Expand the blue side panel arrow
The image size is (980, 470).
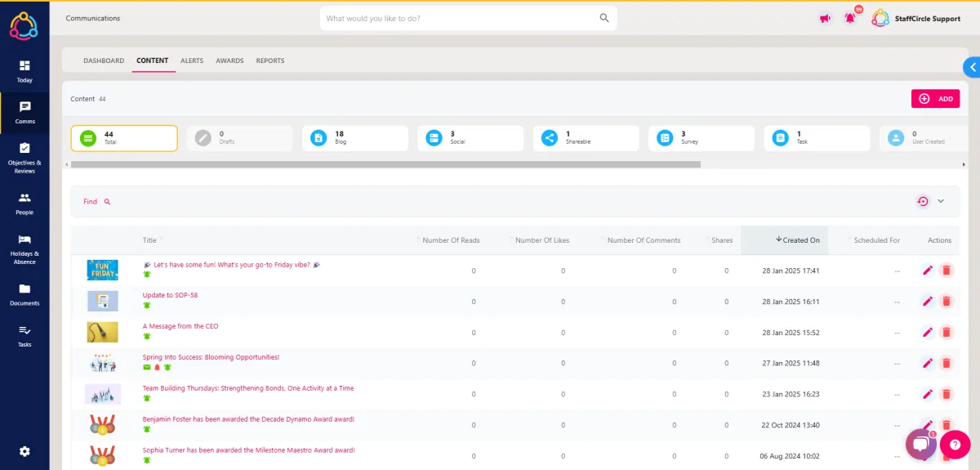click(972, 67)
